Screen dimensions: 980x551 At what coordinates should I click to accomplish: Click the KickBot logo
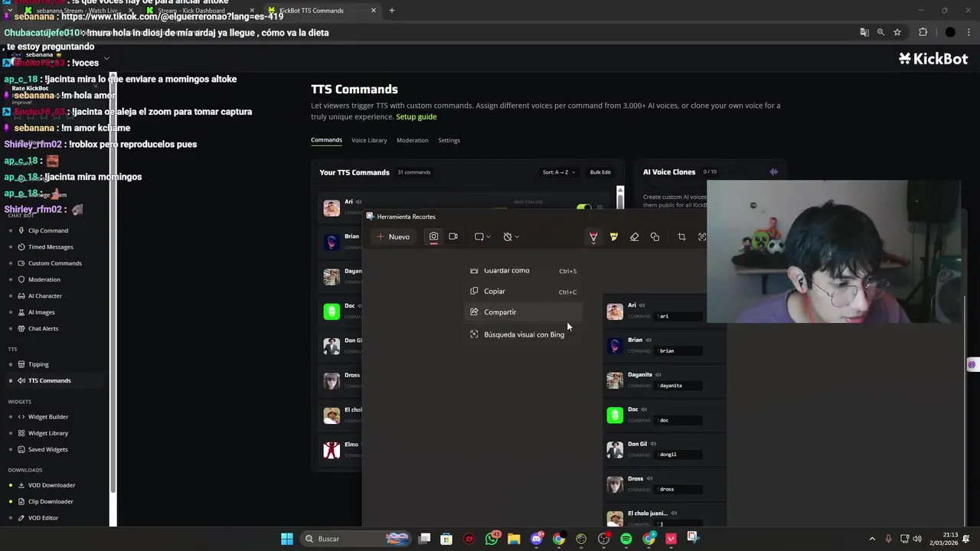click(933, 58)
